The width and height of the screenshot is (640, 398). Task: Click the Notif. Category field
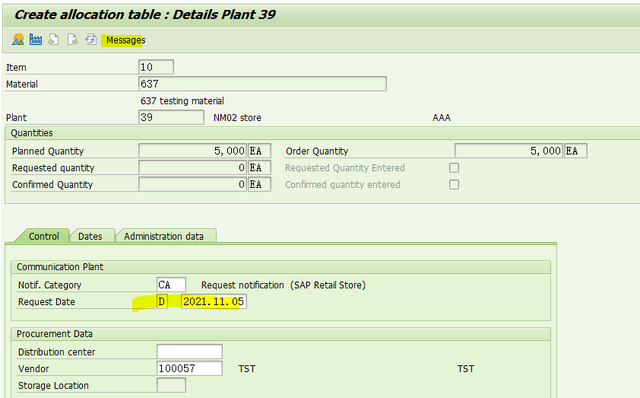pyautogui.click(x=171, y=285)
